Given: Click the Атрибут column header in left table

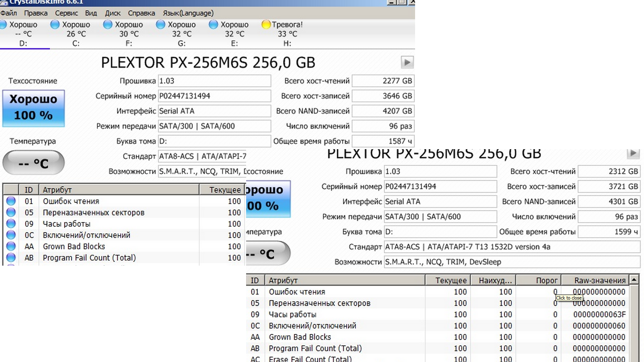Looking at the screenshot, I should pos(119,190).
